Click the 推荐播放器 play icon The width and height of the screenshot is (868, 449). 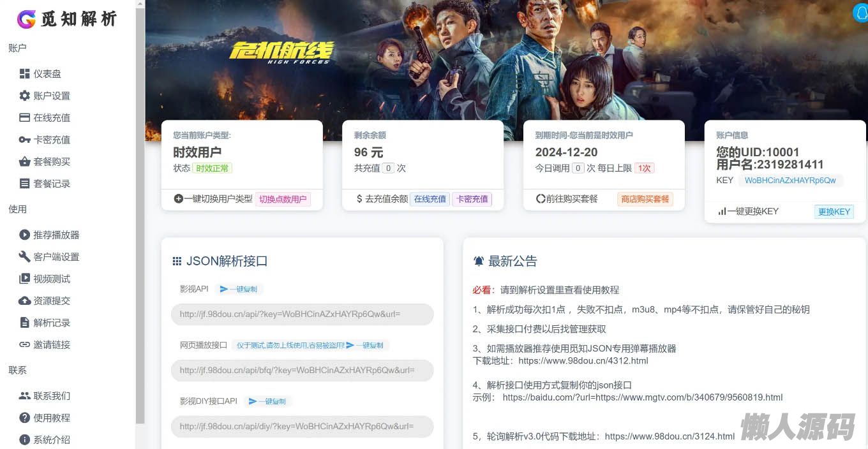coord(25,235)
